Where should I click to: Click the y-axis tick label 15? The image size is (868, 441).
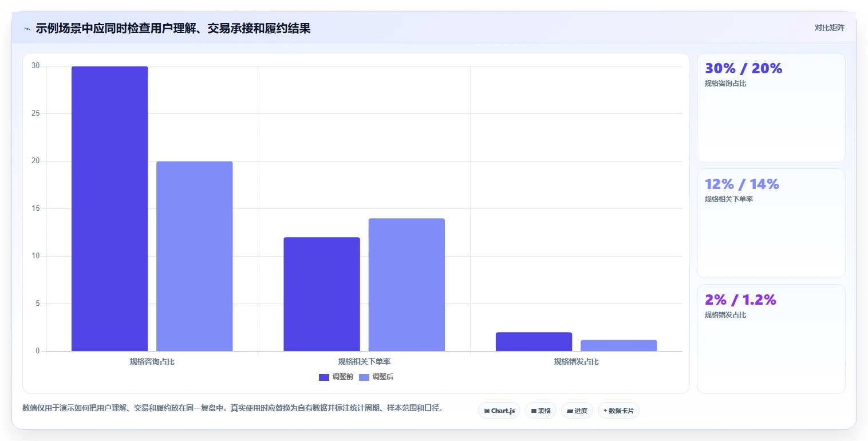[36, 208]
